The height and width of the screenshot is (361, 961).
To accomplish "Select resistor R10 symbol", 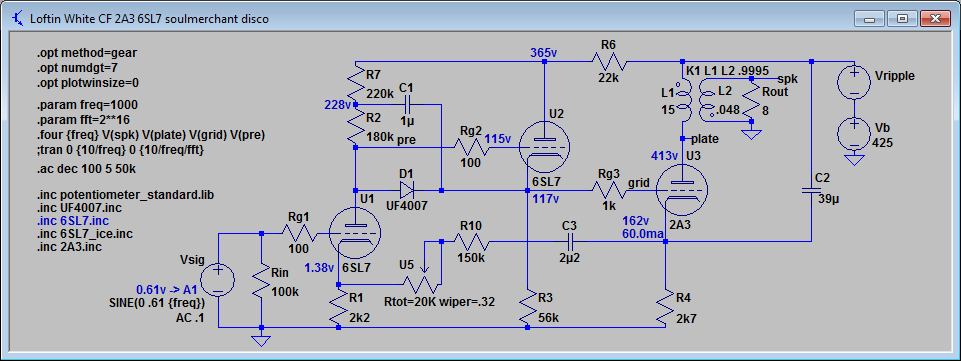I will tap(471, 241).
